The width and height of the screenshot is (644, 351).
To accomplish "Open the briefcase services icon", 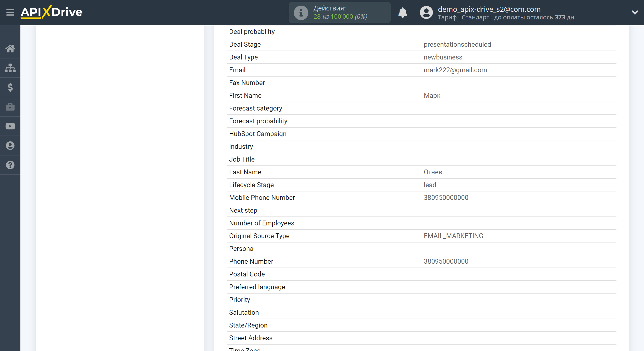I will pos(10,107).
